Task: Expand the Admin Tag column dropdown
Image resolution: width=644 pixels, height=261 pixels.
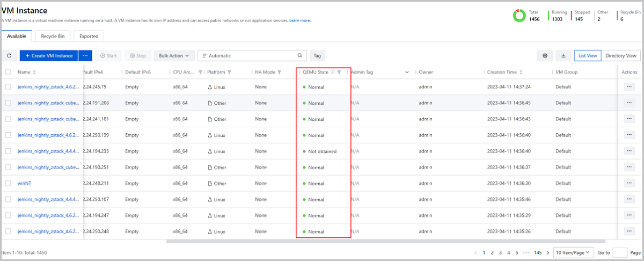Action: (x=407, y=72)
